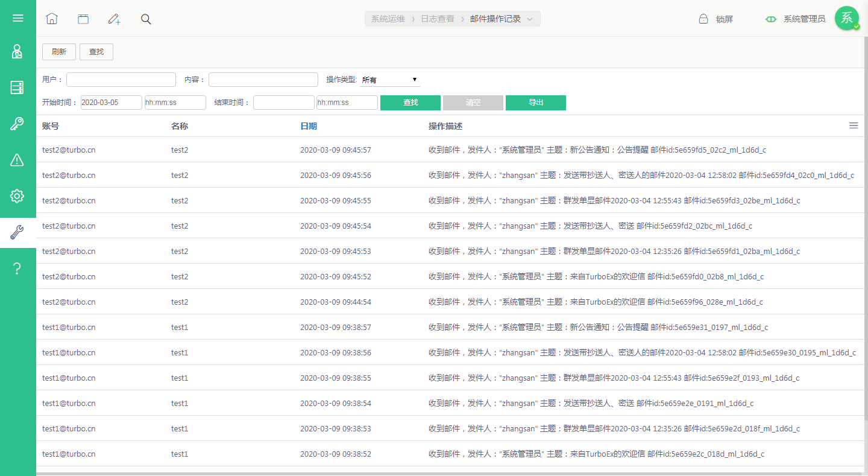Select the wrench maintenance sidebar icon

[x=17, y=232]
